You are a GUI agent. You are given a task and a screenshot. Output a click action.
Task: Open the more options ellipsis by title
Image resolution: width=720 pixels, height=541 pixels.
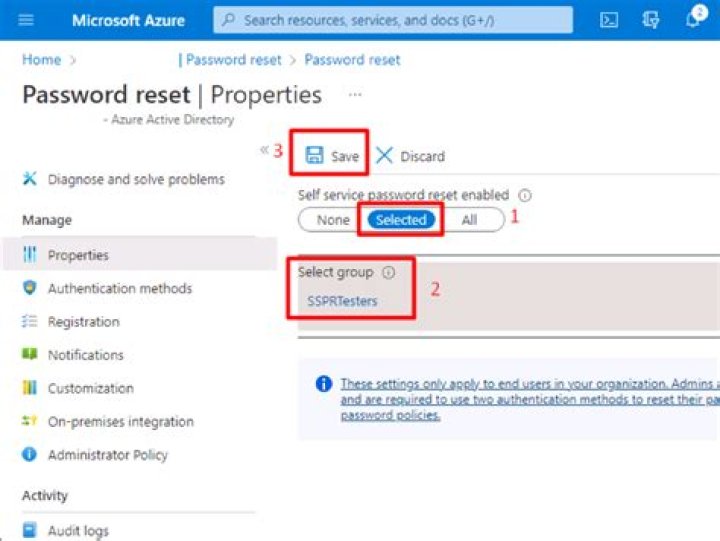click(x=355, y=95)
